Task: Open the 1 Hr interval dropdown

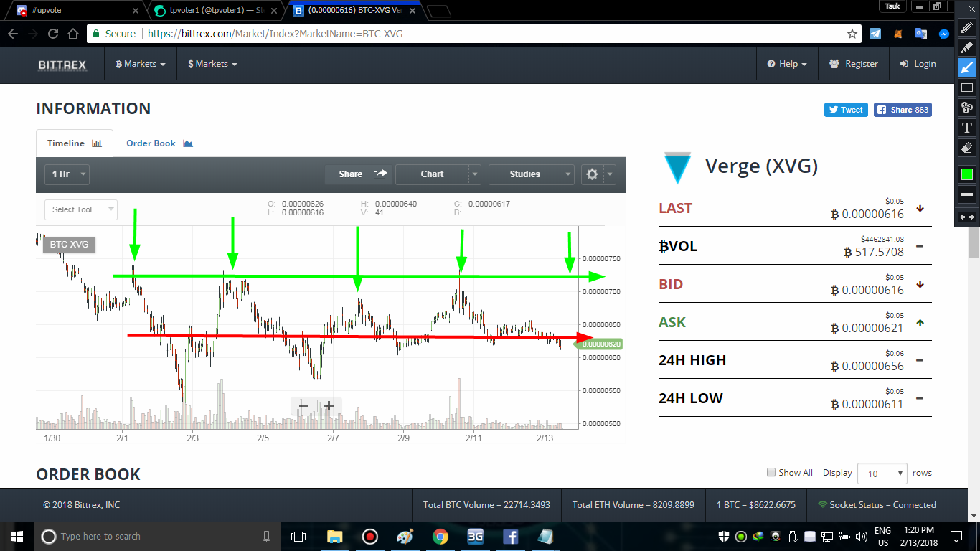Action: coord(67,174)
